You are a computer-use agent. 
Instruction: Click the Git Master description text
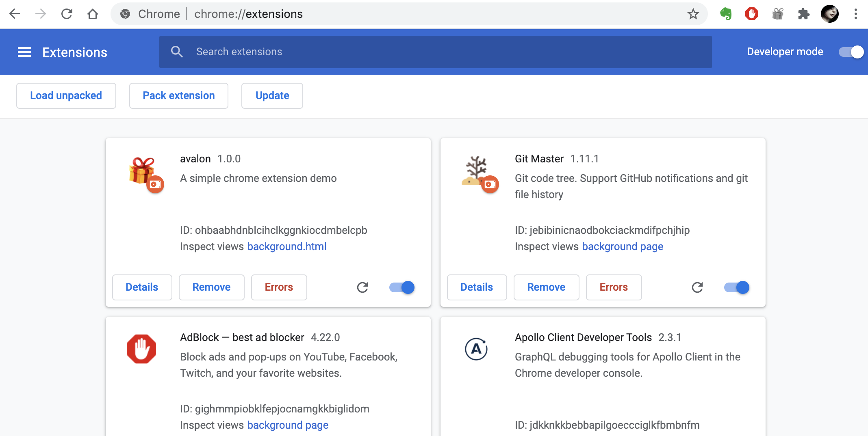(x=631, y=186)
